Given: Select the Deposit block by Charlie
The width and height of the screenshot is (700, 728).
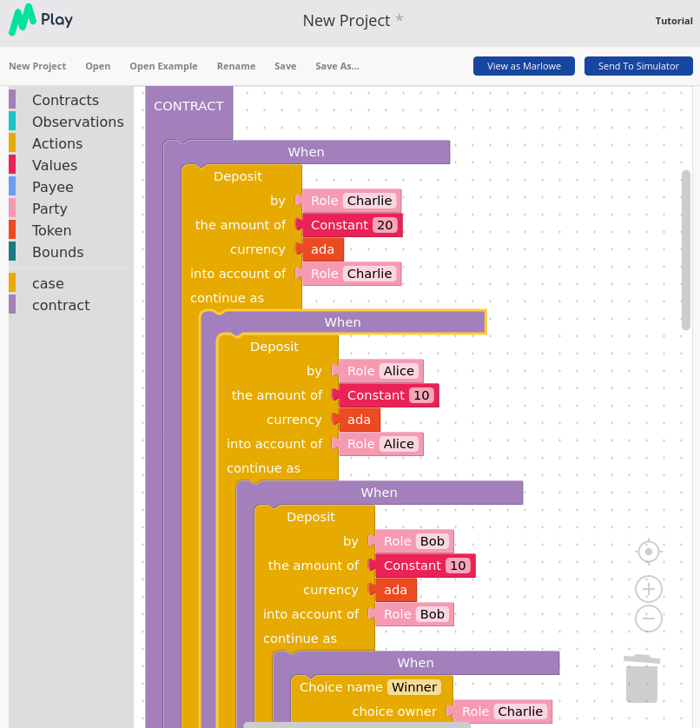Looking at the screenshot, I should coord(238,176).
